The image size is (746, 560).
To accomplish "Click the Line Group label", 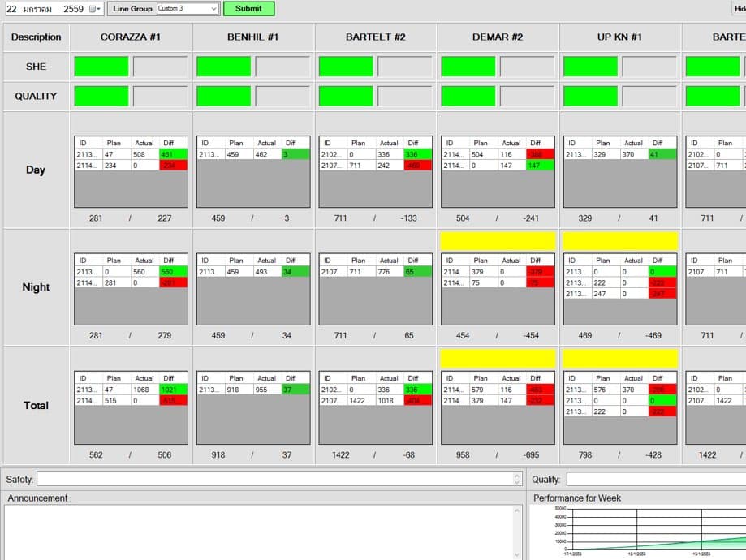I will 132,9.
